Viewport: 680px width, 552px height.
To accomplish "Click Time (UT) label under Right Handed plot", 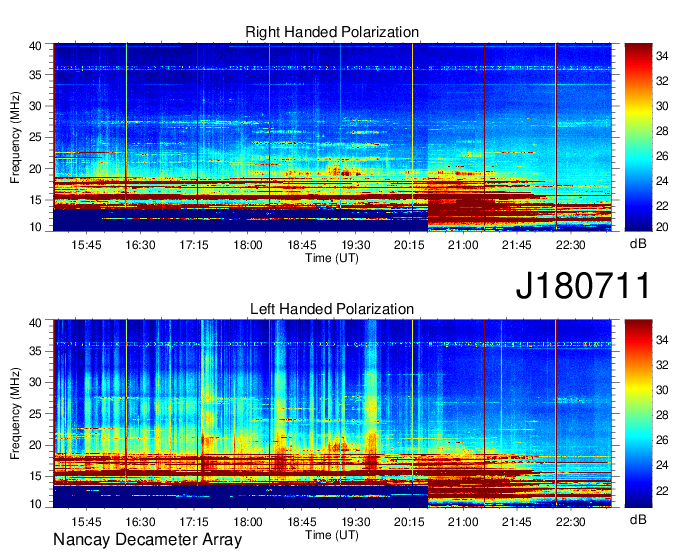I will 332,258.
